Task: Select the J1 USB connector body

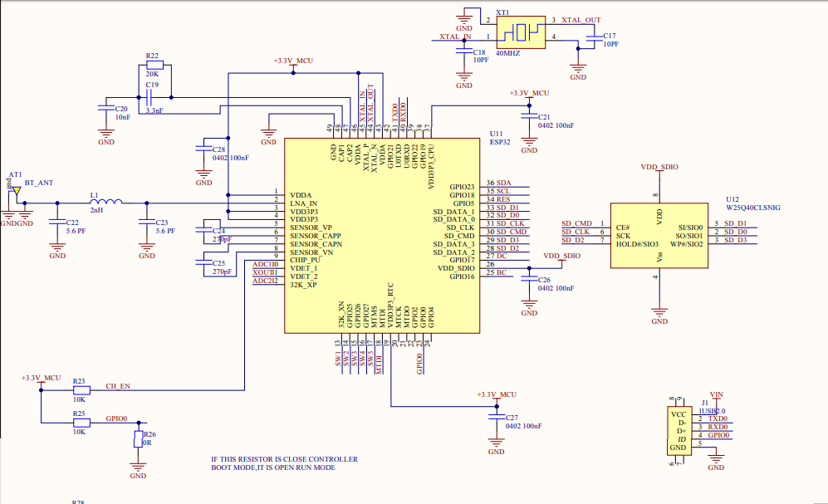Action: (x=679, y=431)
